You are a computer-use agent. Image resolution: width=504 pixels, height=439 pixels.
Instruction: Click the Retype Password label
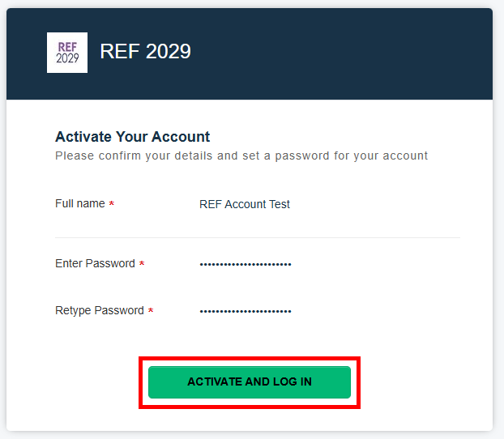point(99,311)
